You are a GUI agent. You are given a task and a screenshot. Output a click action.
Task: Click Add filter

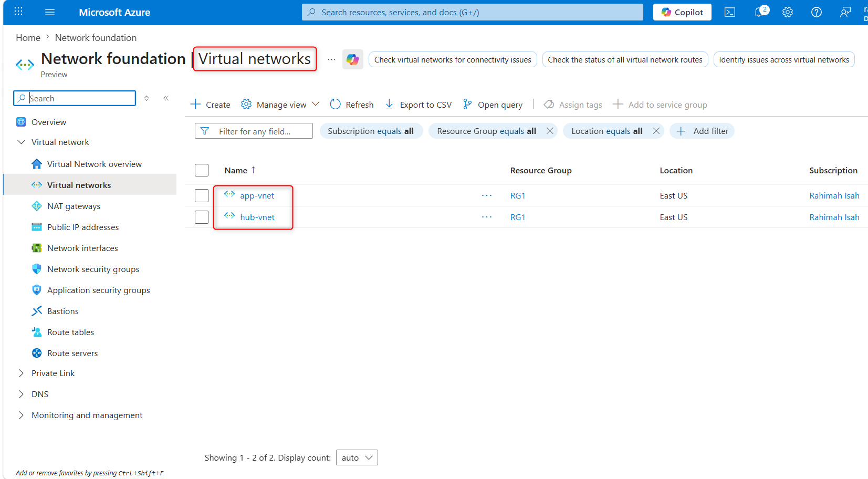702,131
